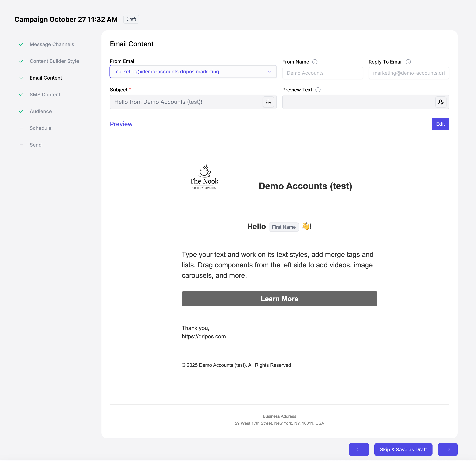This screenshot has width=476, height=461.
Task: Click the Subject input field
Action: pos(186,102)
